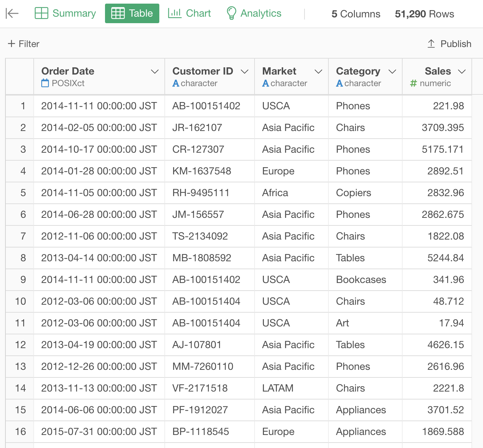Switch to the Summary view

[65, 13]
